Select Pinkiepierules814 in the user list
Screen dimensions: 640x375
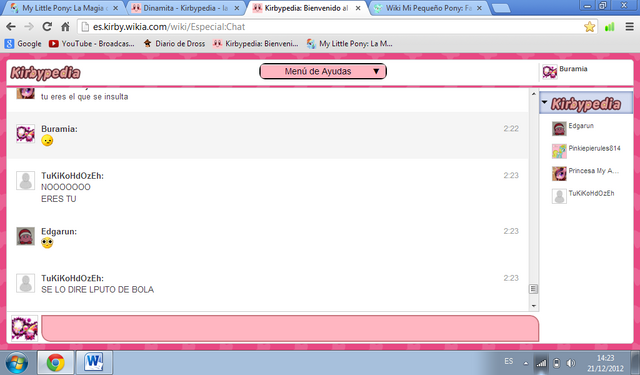(586, 149)
